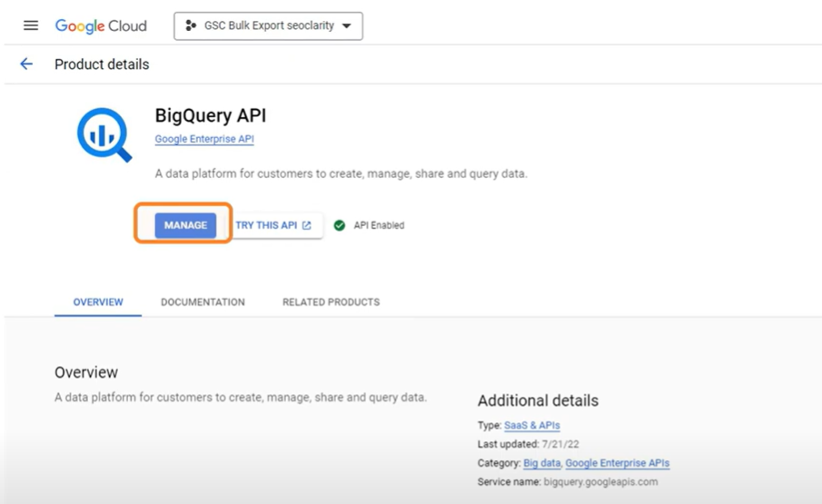Click the external link icon beside Try This API
The height and width of the screenshot is (504, 822).
307,225
